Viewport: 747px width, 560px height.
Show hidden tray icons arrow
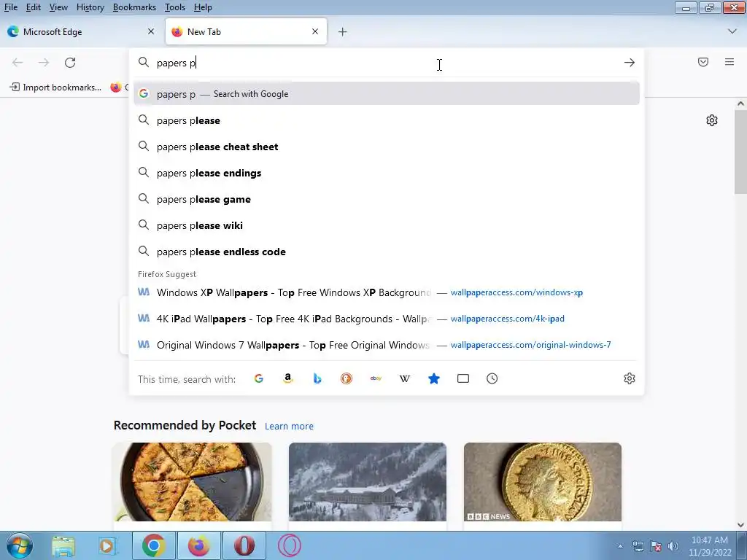(620, 546)
